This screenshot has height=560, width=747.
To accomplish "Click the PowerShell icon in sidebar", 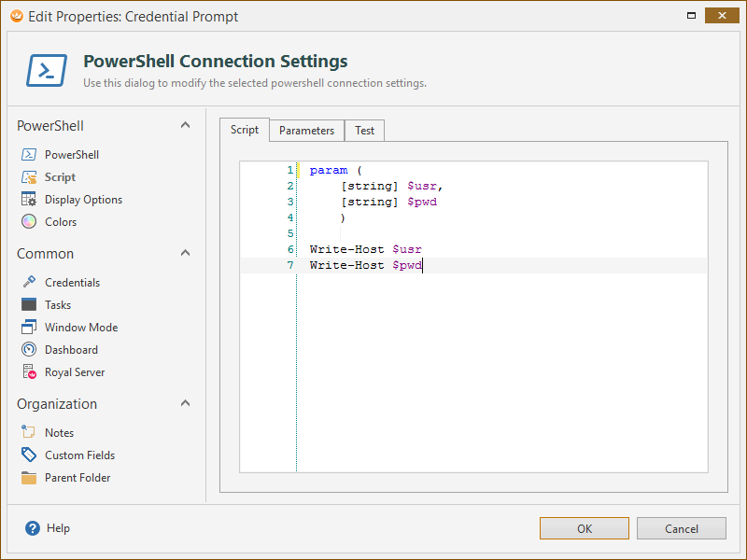I will click(x=28, y=155).
